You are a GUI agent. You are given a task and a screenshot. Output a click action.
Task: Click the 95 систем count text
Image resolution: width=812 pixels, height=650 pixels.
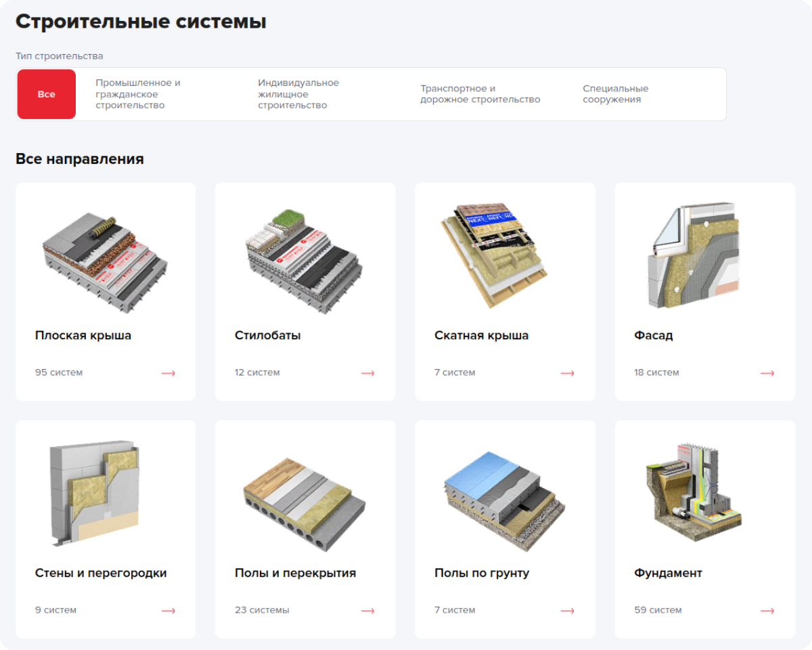(59, 372)
